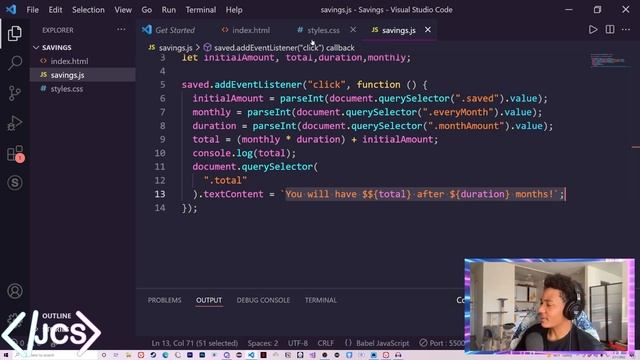Expand the OUTLINE section

point(56,316)
